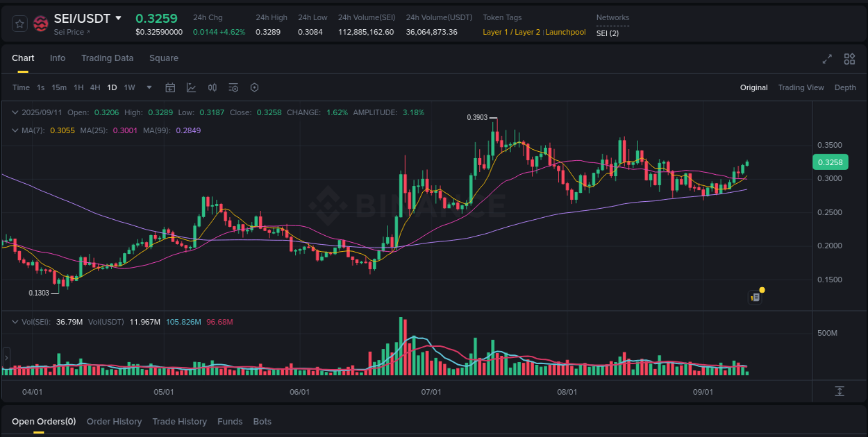Open the grid layout icon near fullscreen
Image resolution: width=868 pixels, height=437 pixels.
click(x=849, y=59)
